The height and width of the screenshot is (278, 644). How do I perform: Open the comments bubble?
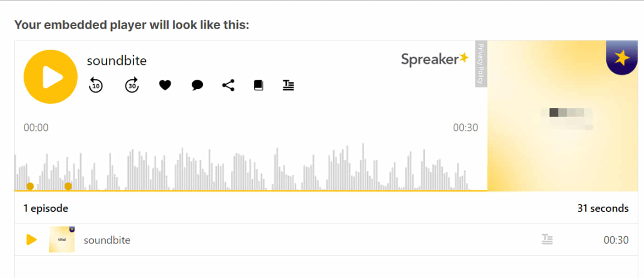[197, 85]
